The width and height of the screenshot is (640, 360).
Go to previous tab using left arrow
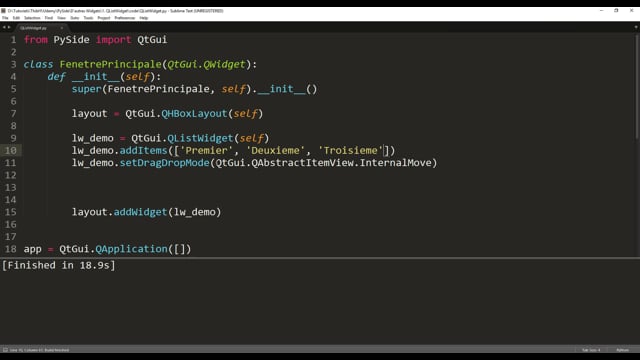pos(4,27)
